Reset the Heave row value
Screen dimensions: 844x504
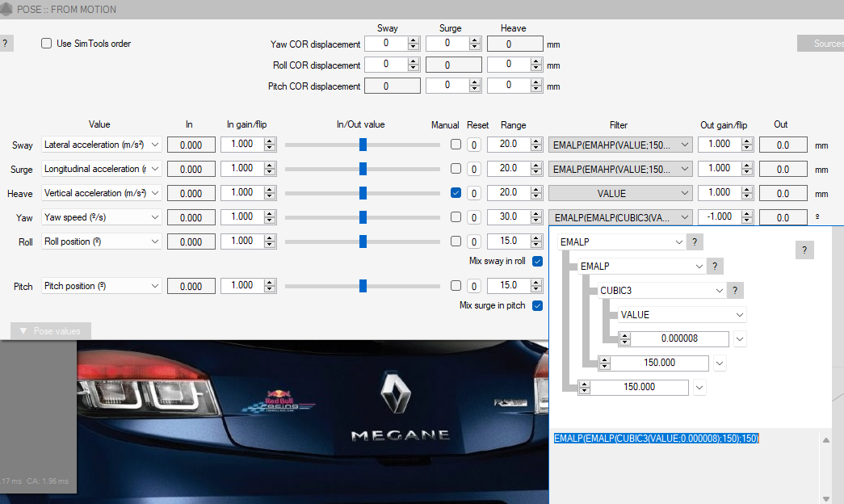tap(473, 193)
